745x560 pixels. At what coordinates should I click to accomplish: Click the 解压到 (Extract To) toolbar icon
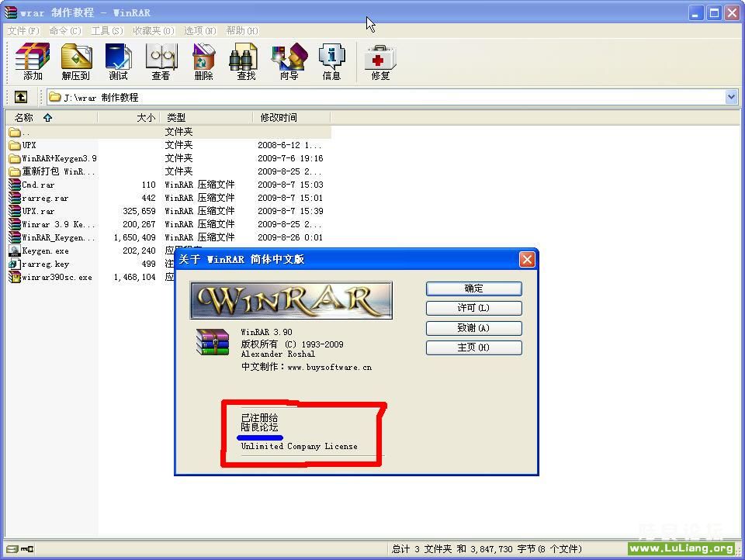[76, 62]
